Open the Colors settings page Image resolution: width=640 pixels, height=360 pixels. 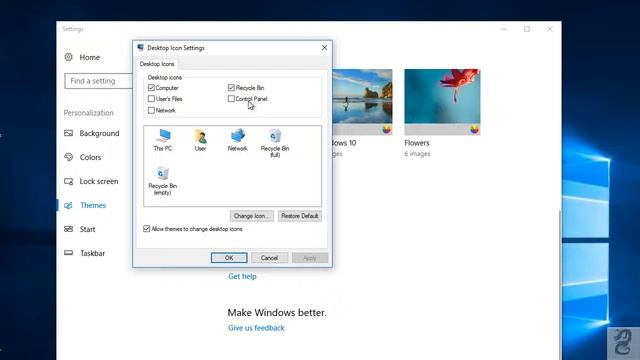click(90, 157)
